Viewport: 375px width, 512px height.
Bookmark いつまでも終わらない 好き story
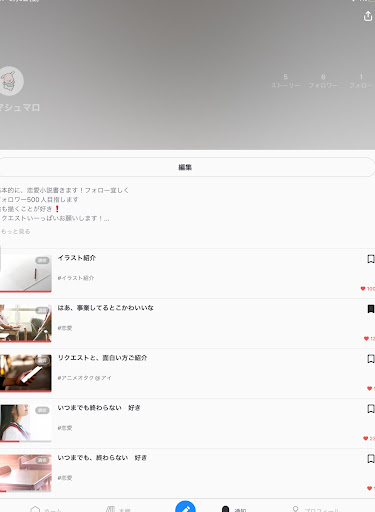tap(370, 409)
